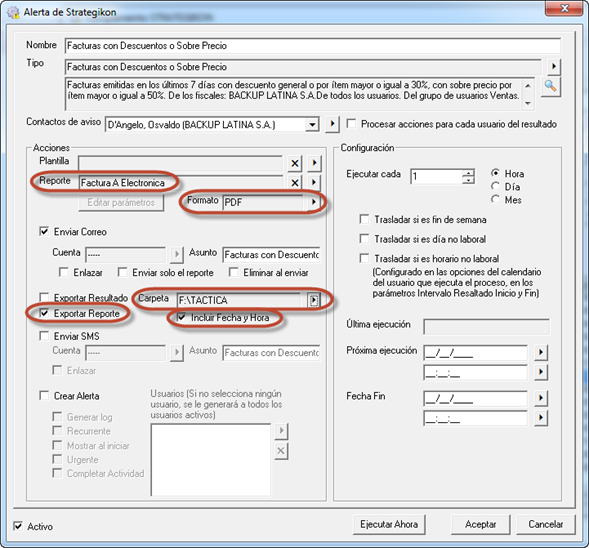The height and width of the screenshot is (548, 589).
Task: Decrease Ejecutar cada value with down spinner
Action: coord(468,180)
